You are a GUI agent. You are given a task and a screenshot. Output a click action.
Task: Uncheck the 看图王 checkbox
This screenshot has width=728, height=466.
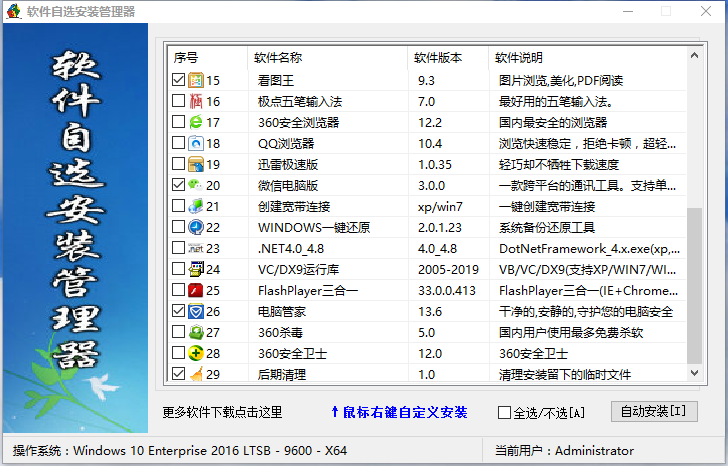pos(178,79)
